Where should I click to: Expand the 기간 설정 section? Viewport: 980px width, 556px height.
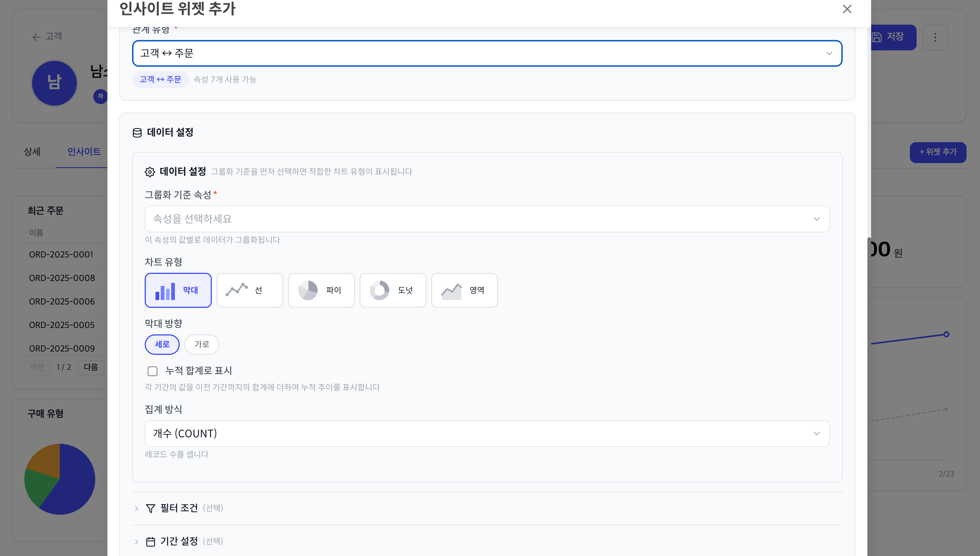click(179, 541)
